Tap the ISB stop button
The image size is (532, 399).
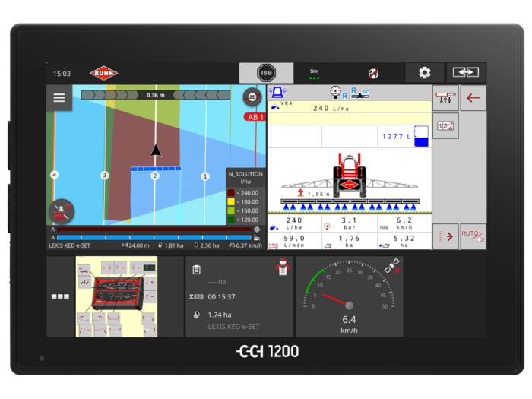(x=266, y=73)
